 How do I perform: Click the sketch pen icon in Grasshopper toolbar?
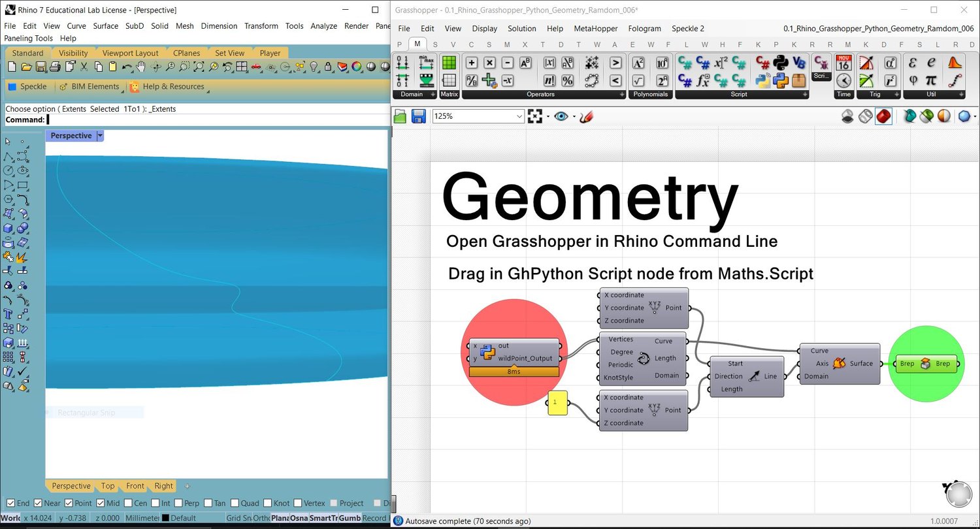[586, 116]
